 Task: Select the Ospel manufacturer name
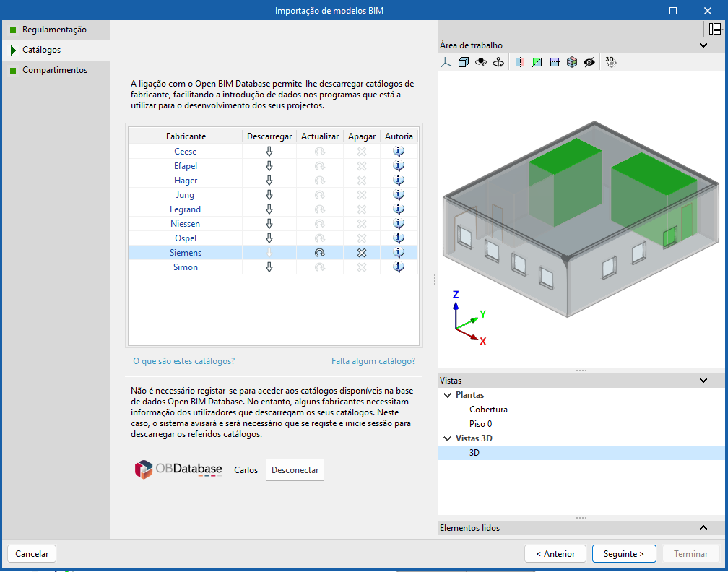[x=186, y=238]
